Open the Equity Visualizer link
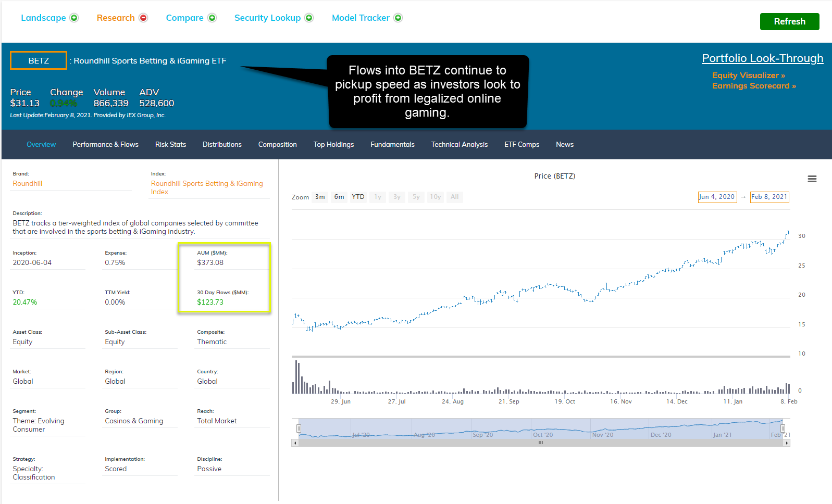 tap(749, 75)
